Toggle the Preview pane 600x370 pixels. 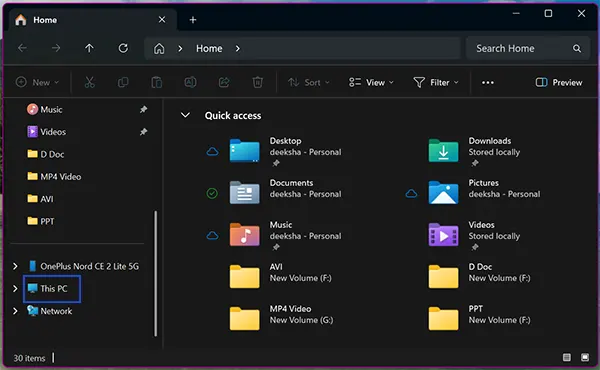pyautogui.click(x=559, y=83)
